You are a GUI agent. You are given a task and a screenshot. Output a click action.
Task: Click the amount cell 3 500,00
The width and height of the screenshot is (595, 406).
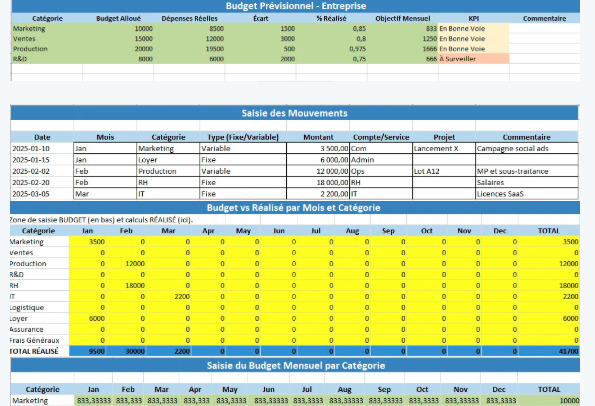[x=318, y=148]
